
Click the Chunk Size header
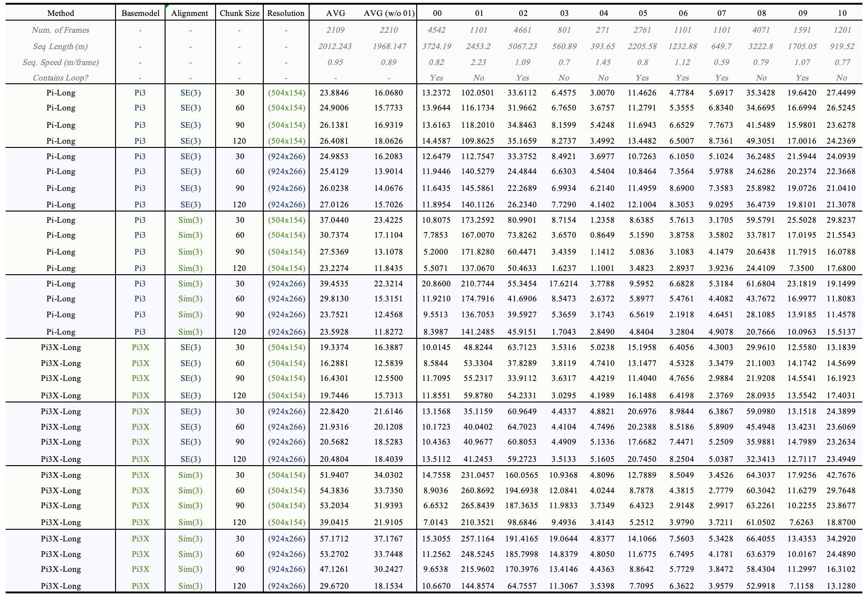(x=239, y=13)
